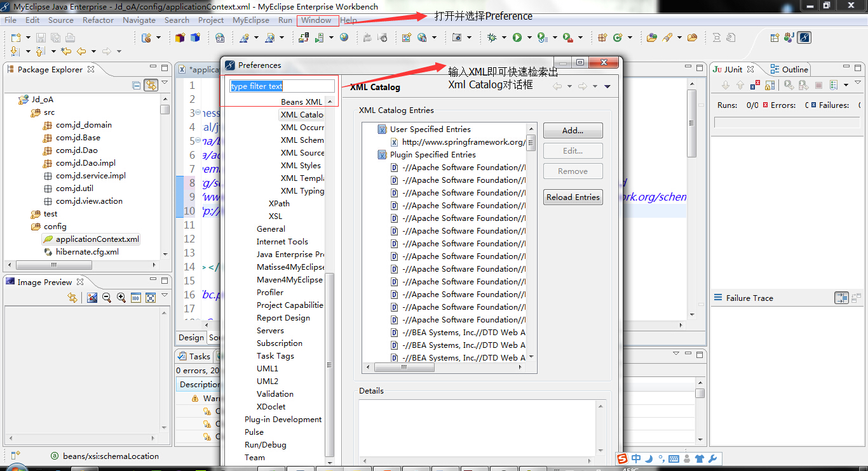Switch to the Design editor tab
This screenshot has width=868, height=471.
191,338
